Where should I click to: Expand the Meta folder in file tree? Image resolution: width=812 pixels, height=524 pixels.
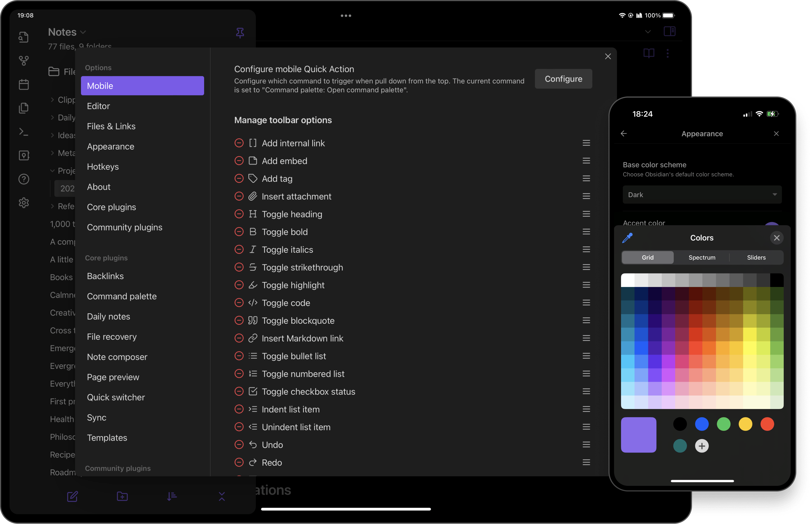pyautogui.click(x=52, y=153)
